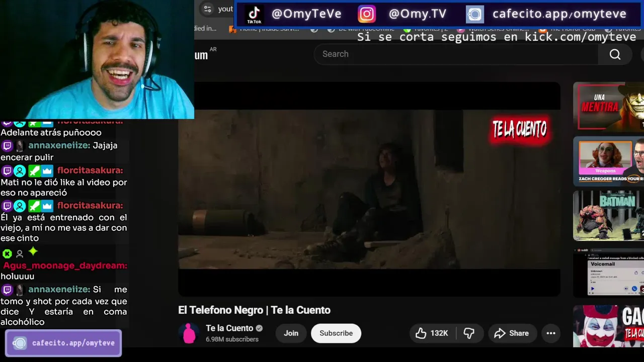Click the kick.com/omyteve fallback notice text
Viewport: 644px width, 362px height.
pos(497,37)
